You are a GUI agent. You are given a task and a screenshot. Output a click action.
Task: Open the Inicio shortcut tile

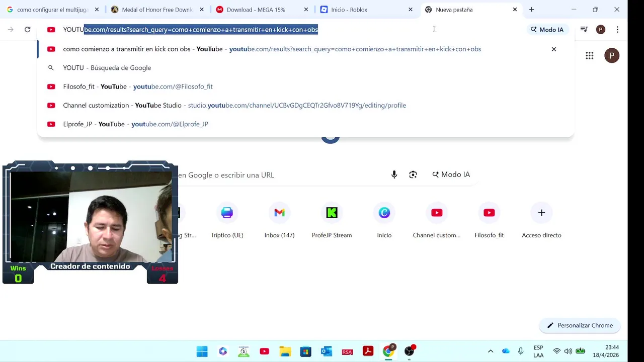384,221
